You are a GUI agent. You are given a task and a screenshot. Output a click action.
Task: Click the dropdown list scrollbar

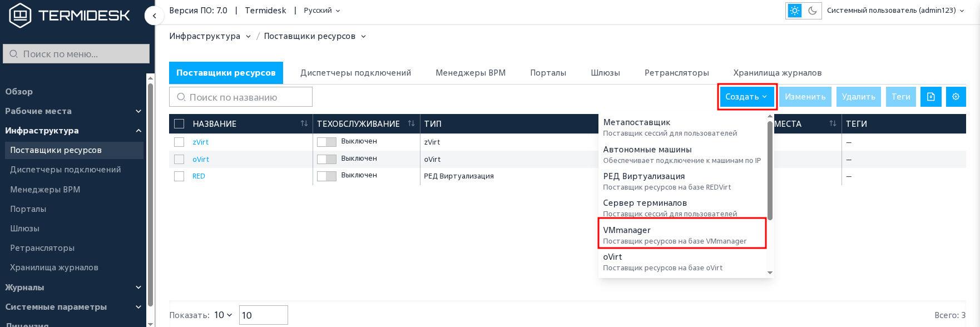[770, 170]
